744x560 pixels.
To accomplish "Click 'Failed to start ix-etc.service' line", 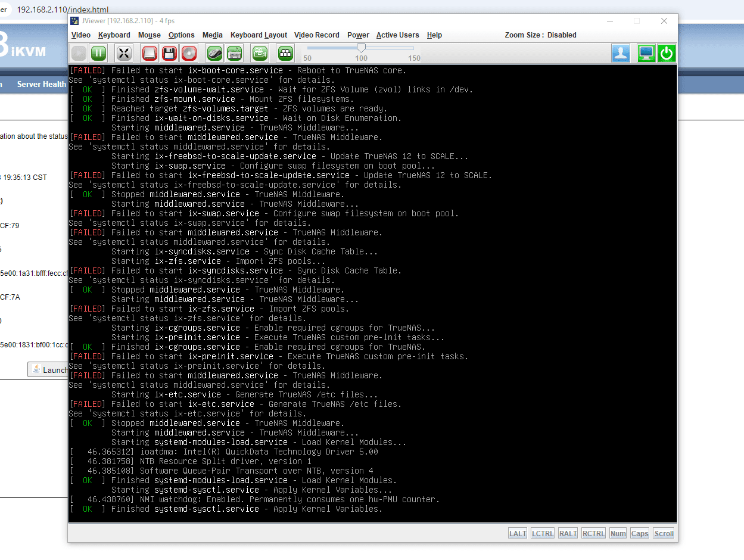I will point(235,404).
